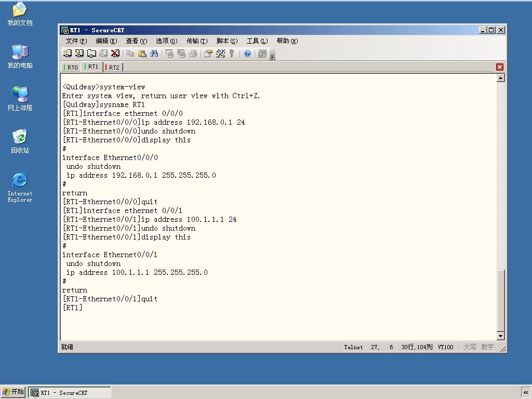Open the 帮助(H) menu
This screenshot has height=399, width=532.
point(287,41)
